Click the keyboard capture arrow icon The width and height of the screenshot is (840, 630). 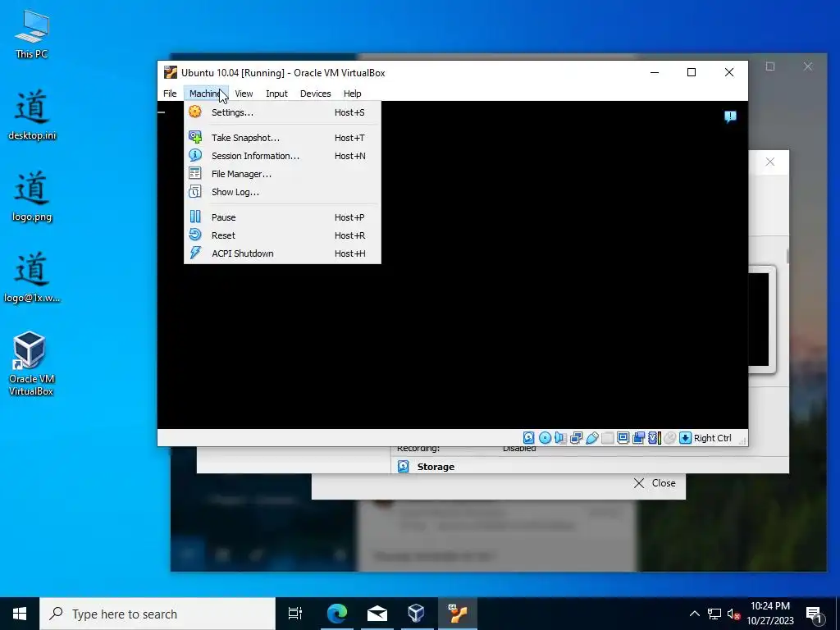(x=685, y=438)
